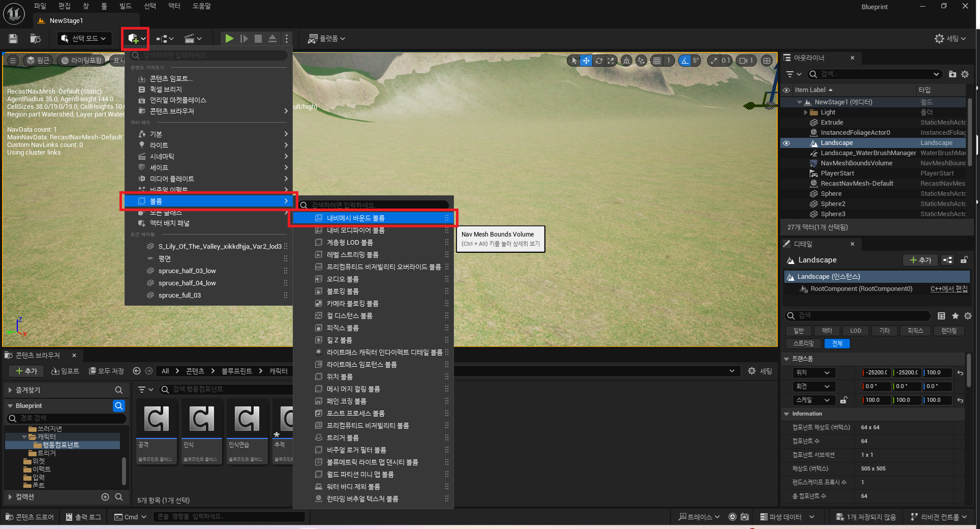Screen dimensions: 980x529
Task: Open the Selection Mode (선택 모드) dropdown
Action: [x=84, y=39]
